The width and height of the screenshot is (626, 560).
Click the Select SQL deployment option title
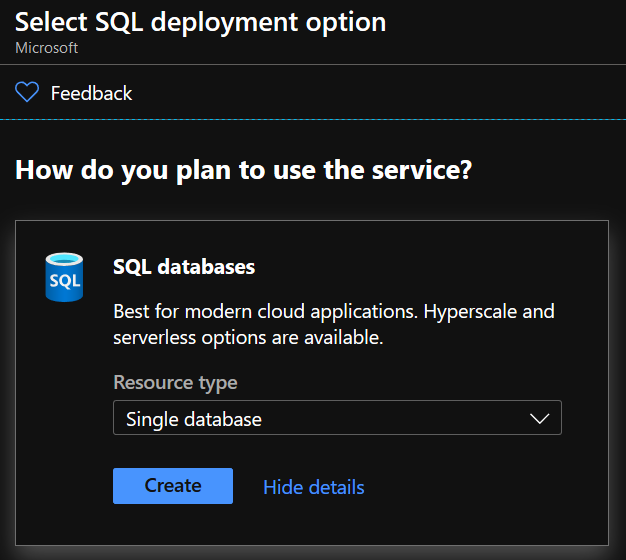(200, 22)
